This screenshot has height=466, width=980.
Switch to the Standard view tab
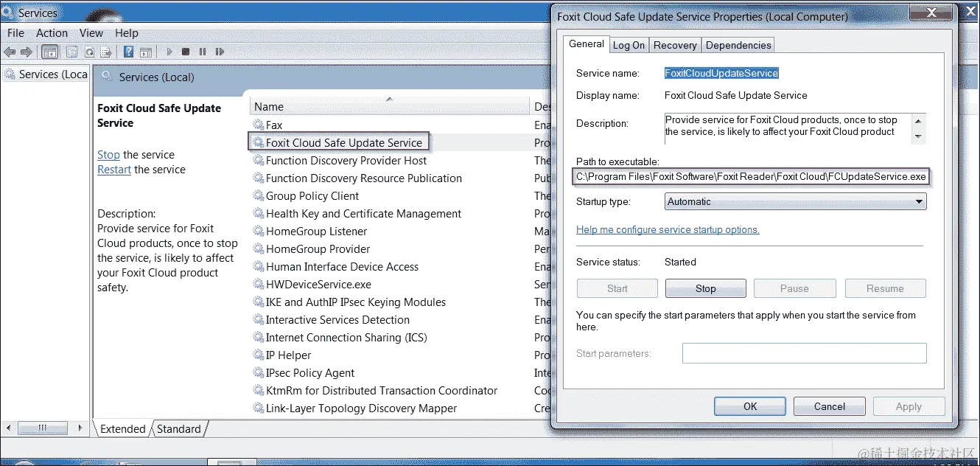pyautogui.click(x=178, y=429)
